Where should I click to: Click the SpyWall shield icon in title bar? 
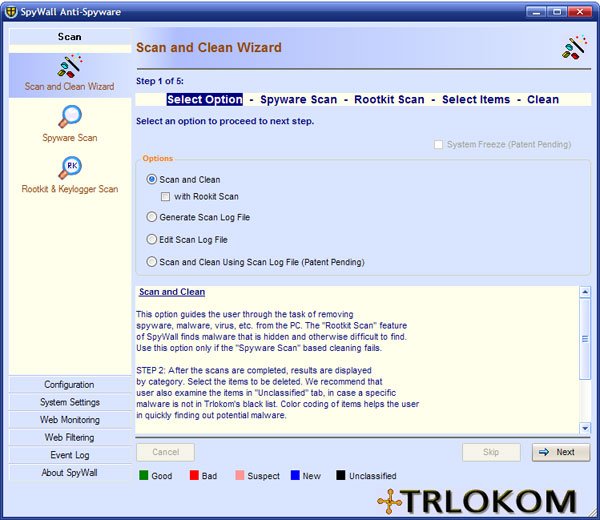tap(11, 12)
